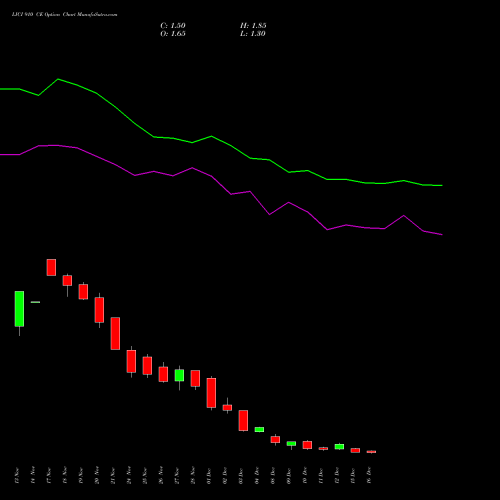This screenshot has width=500, height=500.
Task: Click the LICI 910 CE Options chart title
Action: tap(64, 15)
